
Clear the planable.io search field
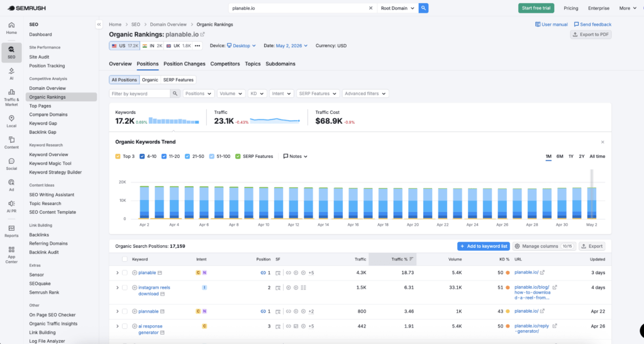coord(370,8)
